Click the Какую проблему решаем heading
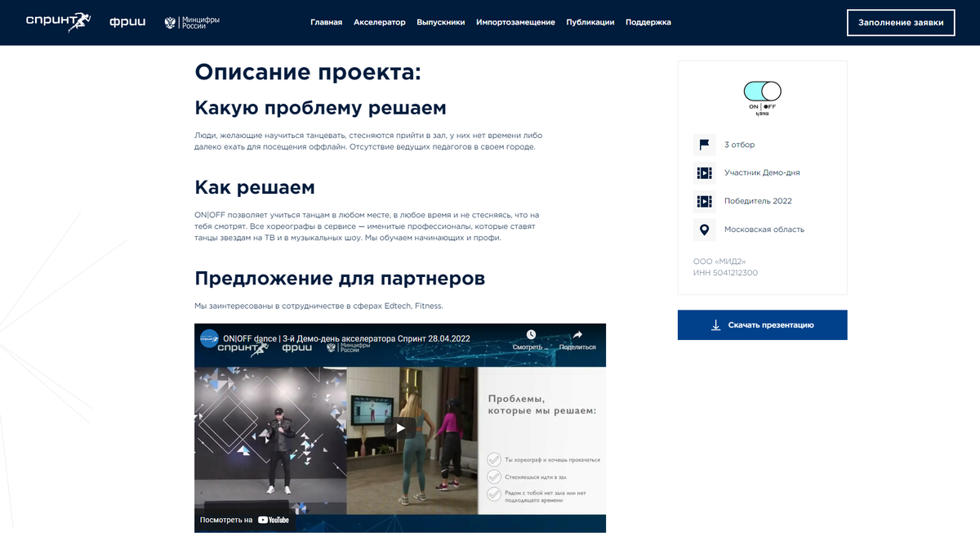This screenshot has height=541, width=980. (321, 108)
